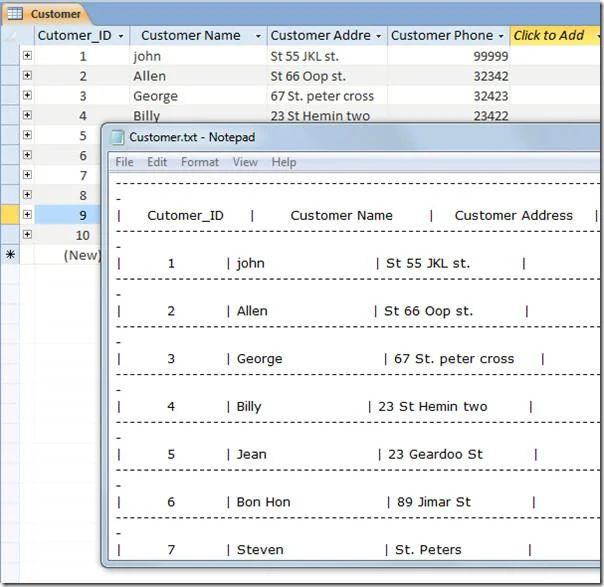Click the phone cell 99999

pyautogui.click(x=449, y=56)
